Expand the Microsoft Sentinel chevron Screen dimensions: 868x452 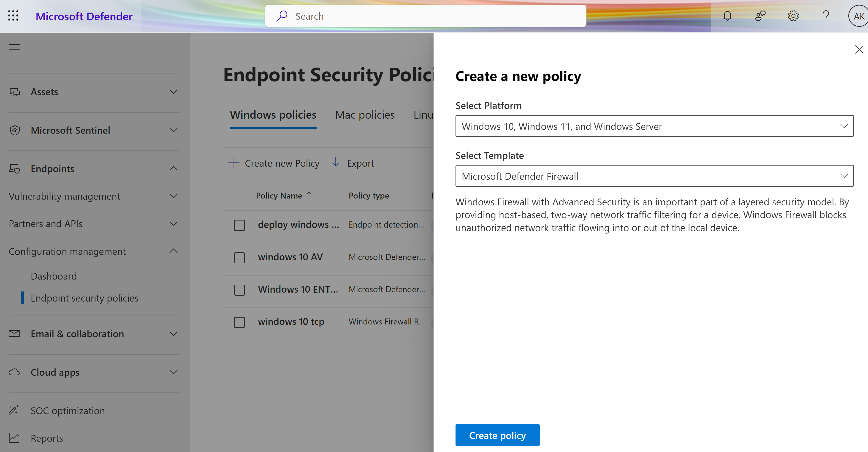174,131
